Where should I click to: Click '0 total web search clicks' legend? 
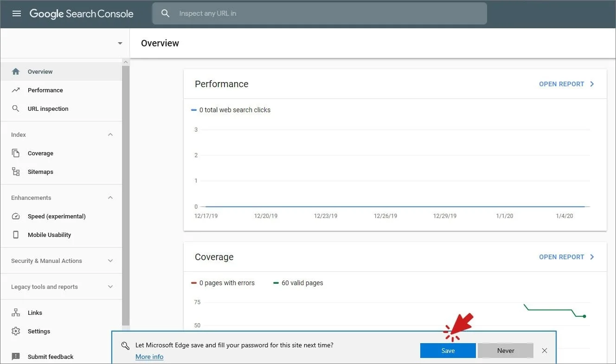point(231,110)
